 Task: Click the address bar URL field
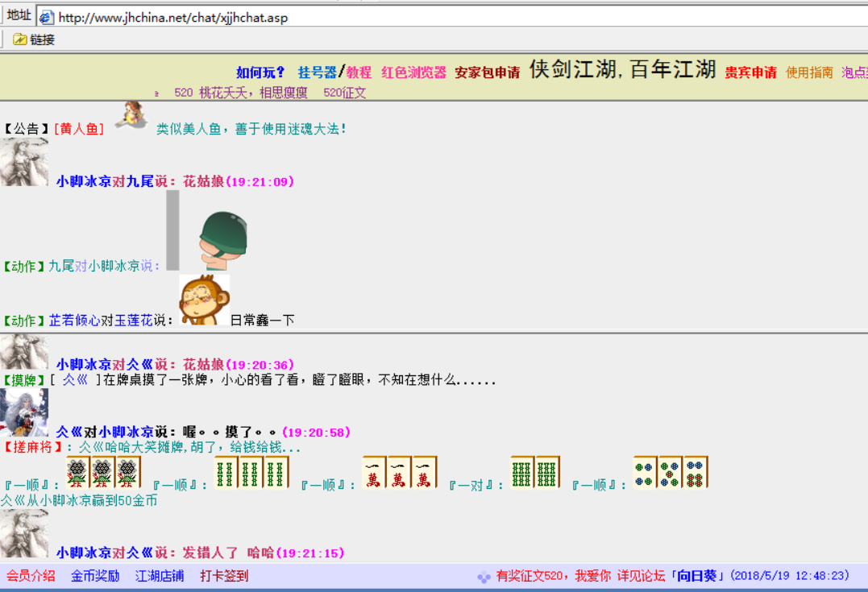pyautogui.click(x=452, y=17)
